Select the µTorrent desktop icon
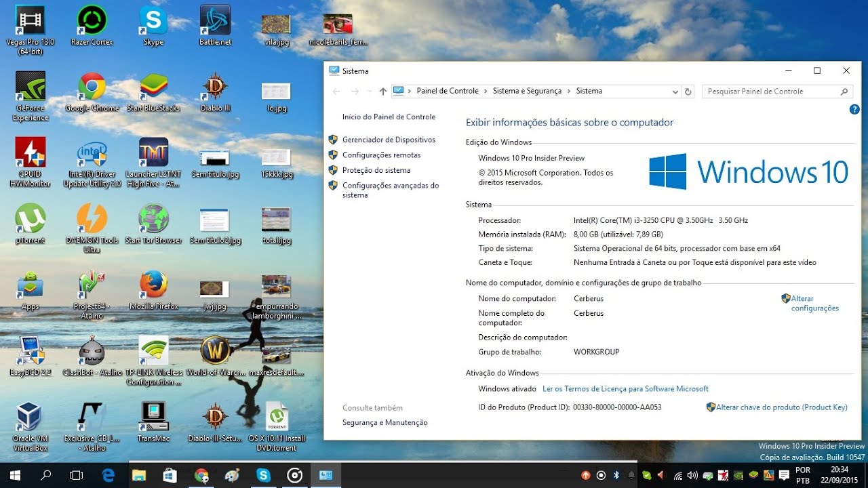 point(30,224)
